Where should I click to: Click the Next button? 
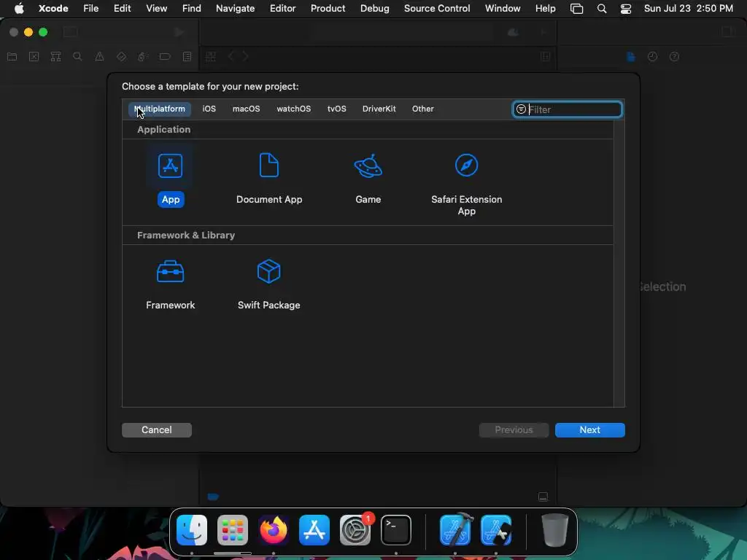589,430
